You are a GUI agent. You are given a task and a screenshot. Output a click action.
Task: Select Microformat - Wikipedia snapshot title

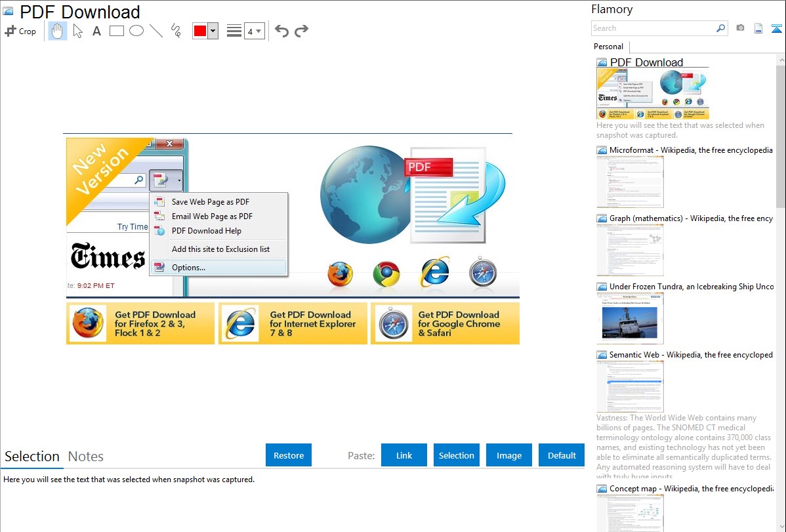point(691,150)
